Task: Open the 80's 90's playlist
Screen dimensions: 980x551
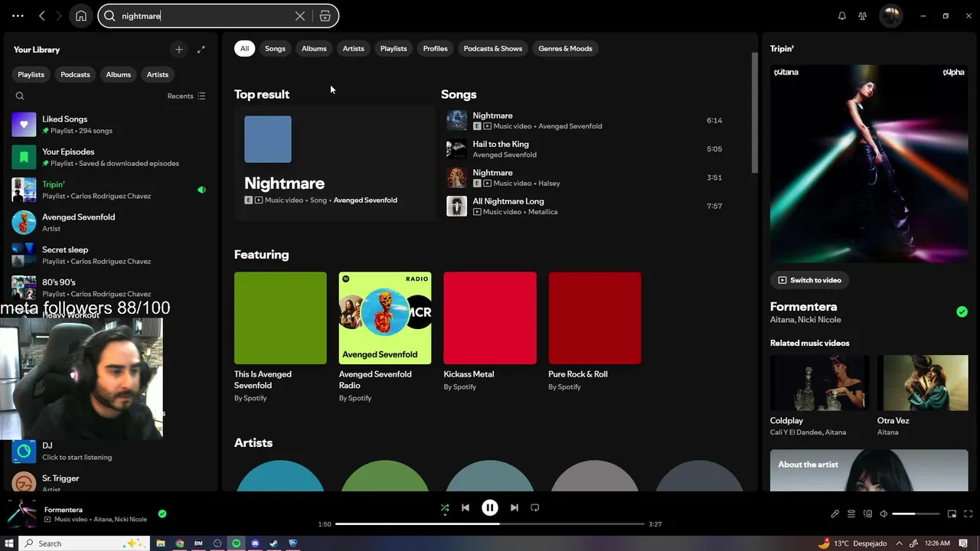Action: click(109, 287)
